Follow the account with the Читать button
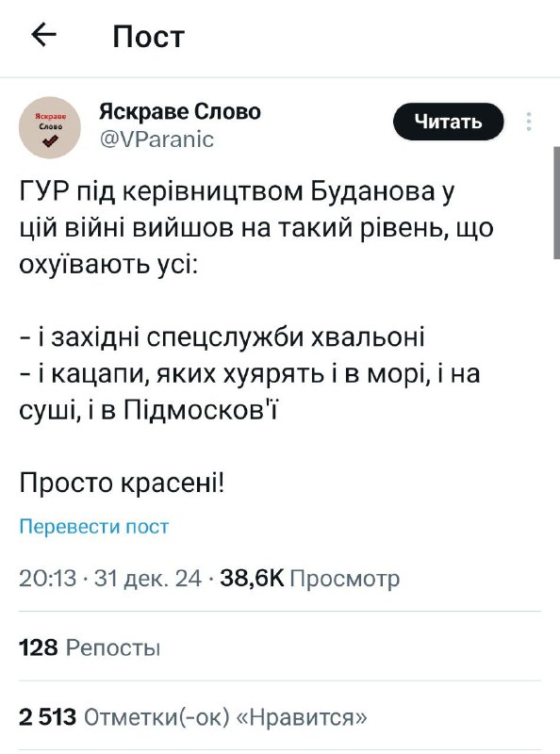The image size is (560, 754). 449,122
